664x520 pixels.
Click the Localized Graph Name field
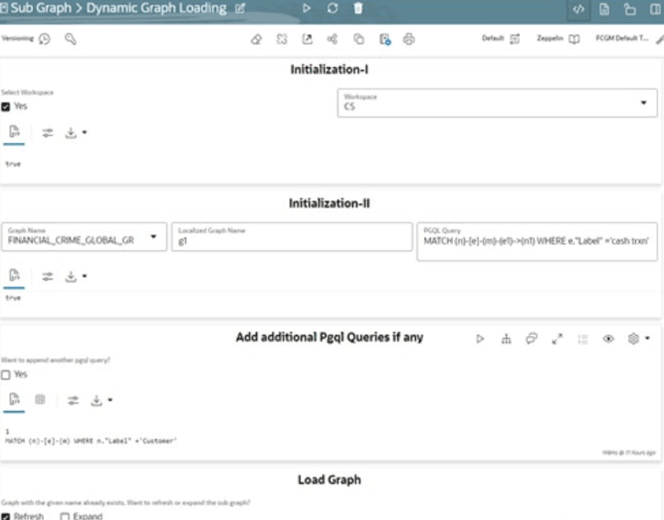292,237
